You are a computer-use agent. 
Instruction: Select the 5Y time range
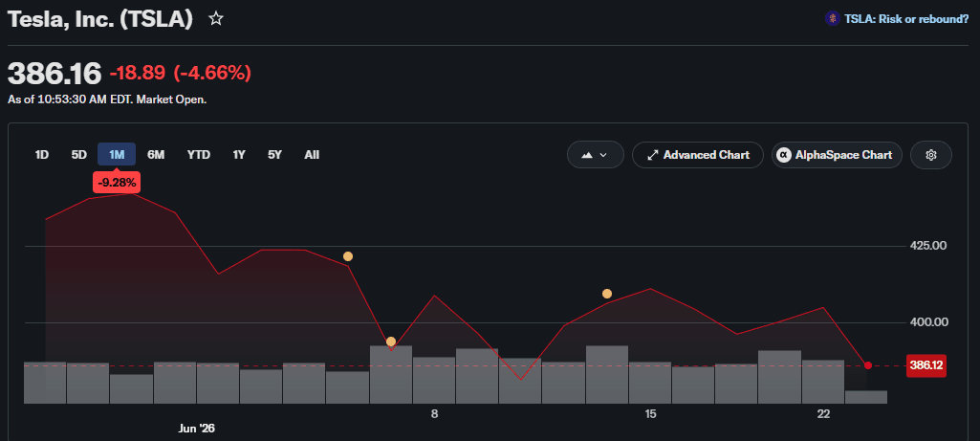click(x=275, y=155)
